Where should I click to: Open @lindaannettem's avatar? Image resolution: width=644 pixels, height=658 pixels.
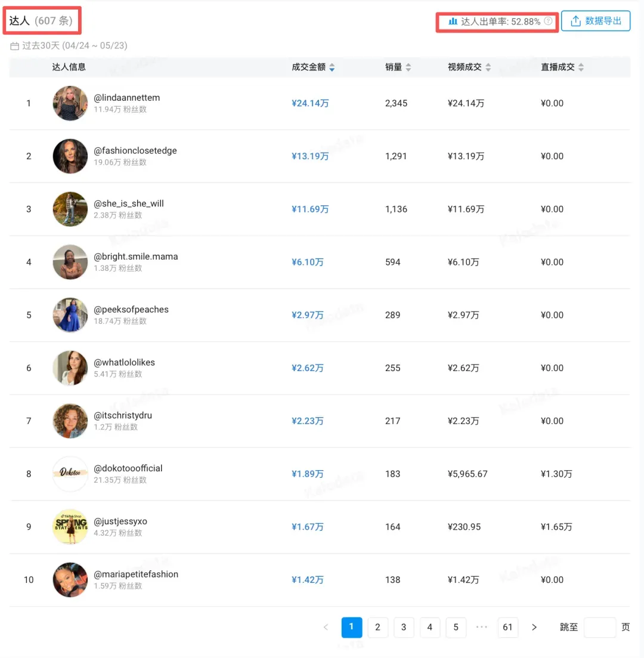[x=70, y=103]
